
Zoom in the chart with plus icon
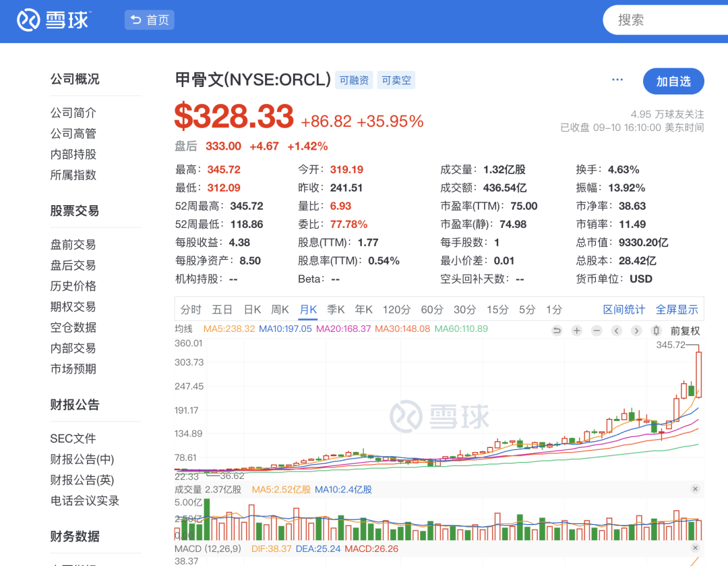576,331
